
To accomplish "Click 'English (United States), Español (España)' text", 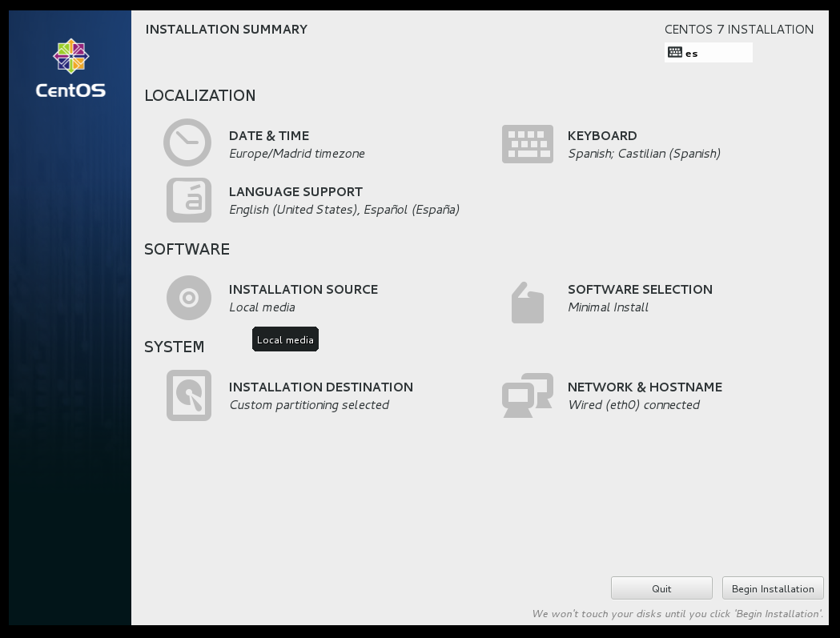I will pyautogui.click(x=344, y=210).
